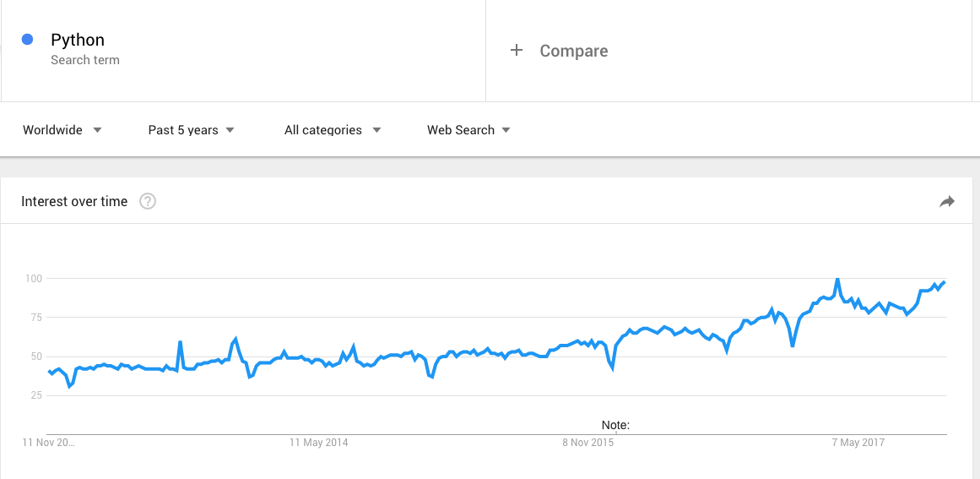
Task: Click the arrow beside Web Search
Action: 506,130
